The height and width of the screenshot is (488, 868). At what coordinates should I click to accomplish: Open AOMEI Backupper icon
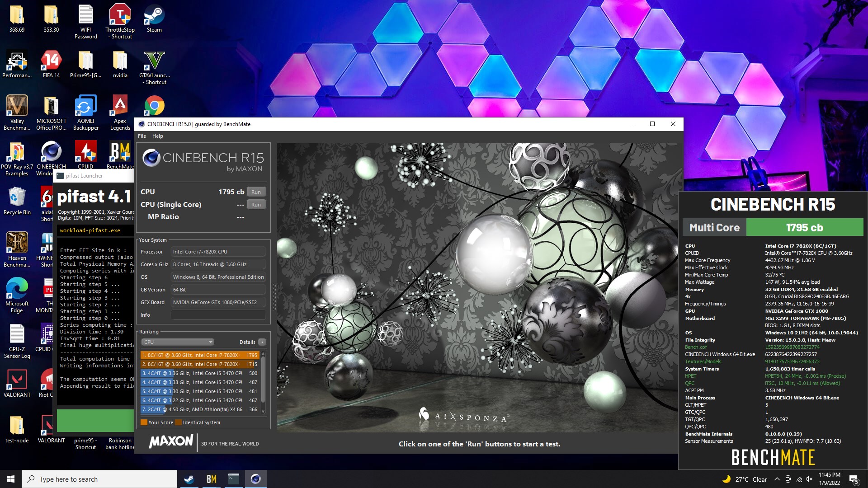tap(85, 113)
